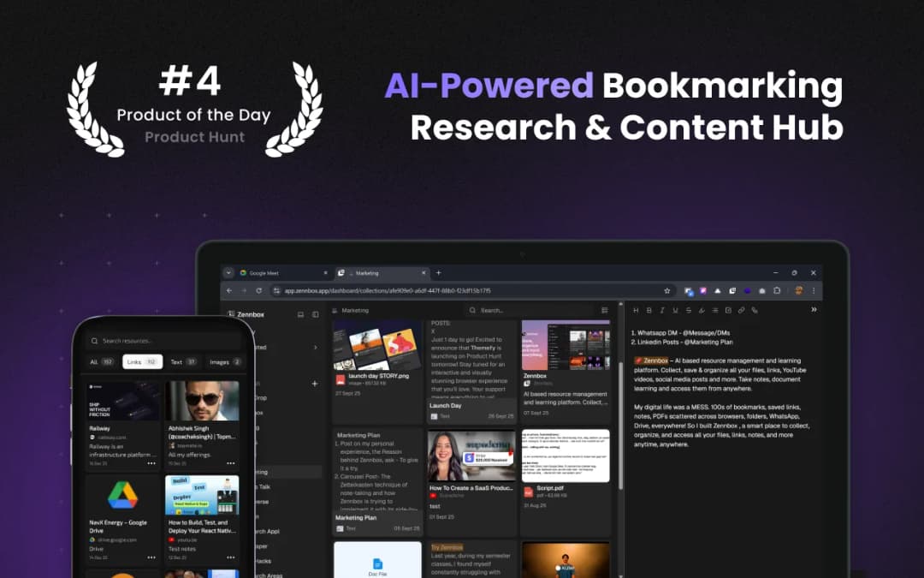The height and width of the screenshot is (578, 924).
Task: Collapse the notes panel with the double chevron
Action: (813, 310)
